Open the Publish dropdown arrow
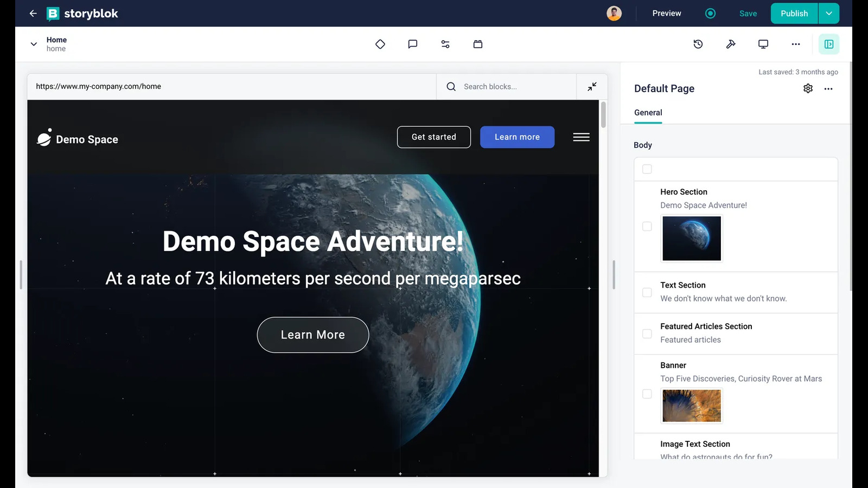 click(x=829, y=14)
